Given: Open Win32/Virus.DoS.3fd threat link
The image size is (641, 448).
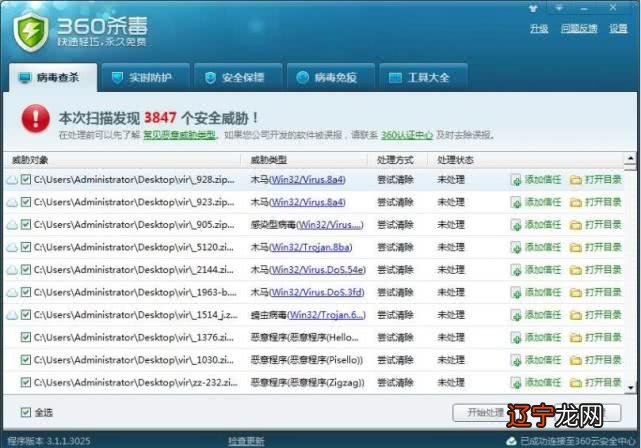Looking at the screenshot, I should [x=317, y=292].
